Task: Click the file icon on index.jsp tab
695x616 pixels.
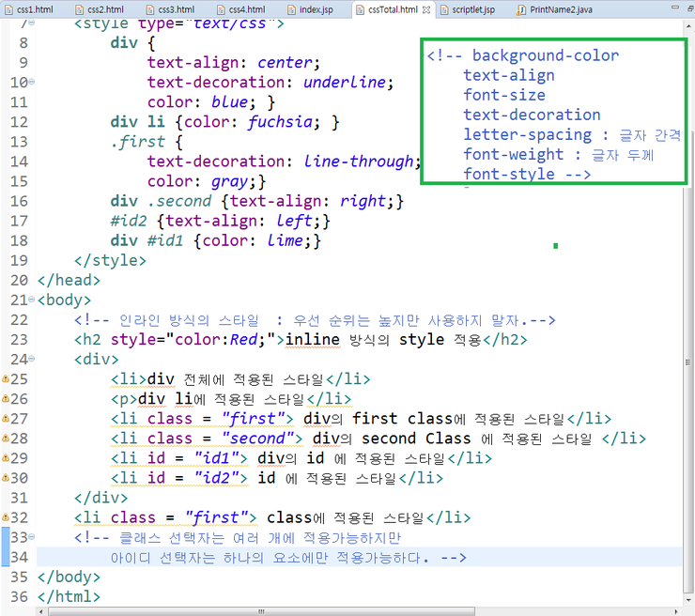Action: point(290,9)
